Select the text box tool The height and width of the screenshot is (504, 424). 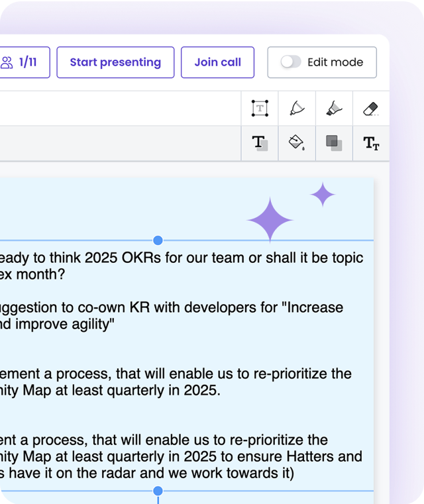260,109
